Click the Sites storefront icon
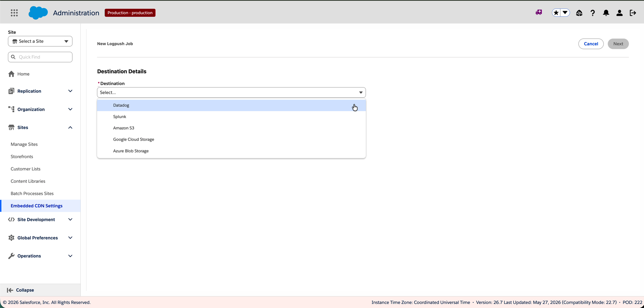Image resolution: width=644 pixels, height=308 pixels. tap(12, 128)
